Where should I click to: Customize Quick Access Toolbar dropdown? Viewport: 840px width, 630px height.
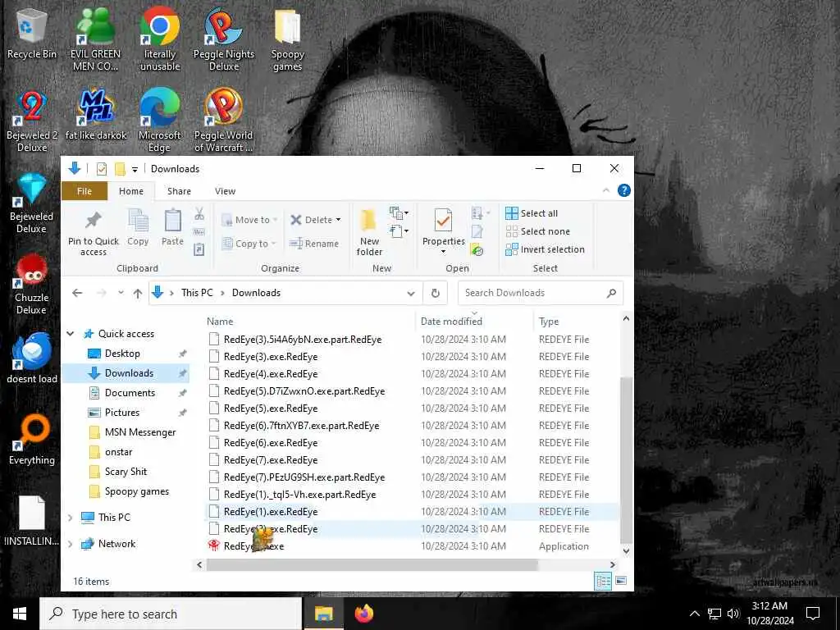coord(135,170)
